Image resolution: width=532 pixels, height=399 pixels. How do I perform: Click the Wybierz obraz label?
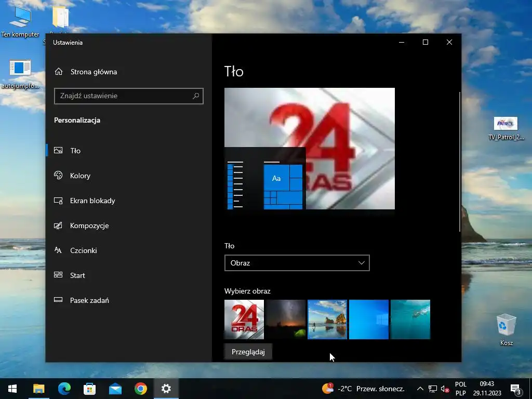point(247,291)
